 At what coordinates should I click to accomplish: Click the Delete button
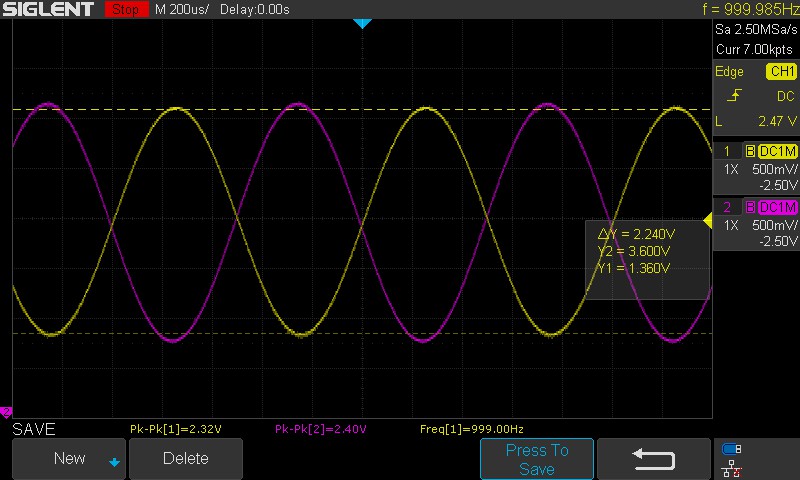tap(186, 459)
